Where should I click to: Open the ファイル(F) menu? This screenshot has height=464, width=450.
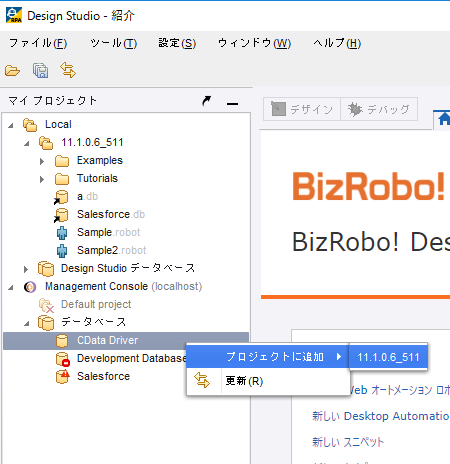(38, 43)
